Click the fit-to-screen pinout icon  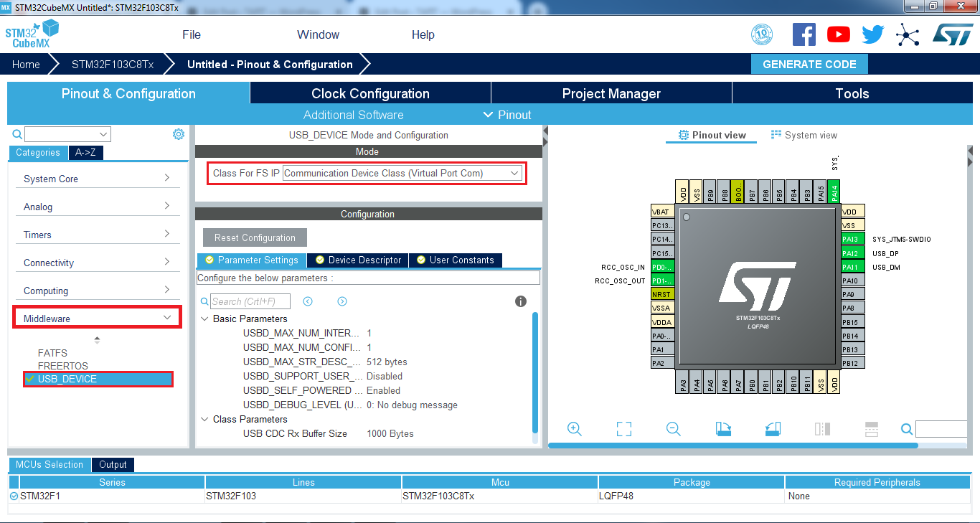pos(623,429)
